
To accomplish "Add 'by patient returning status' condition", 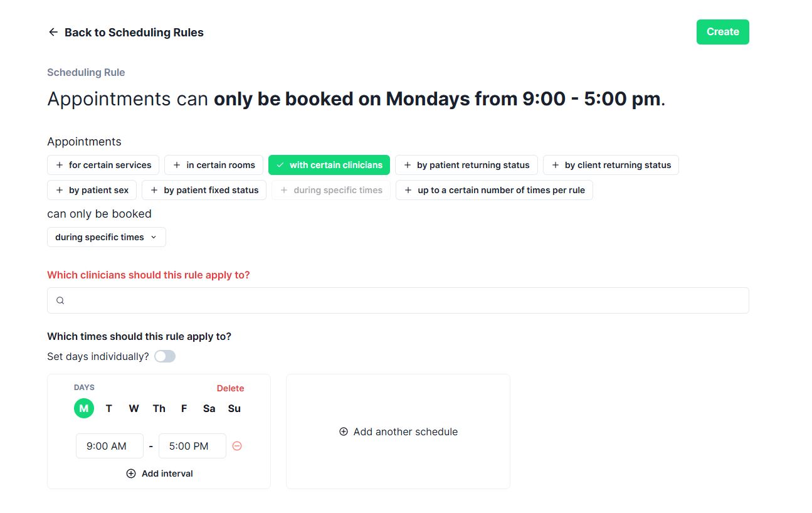I will pos(466,165).
